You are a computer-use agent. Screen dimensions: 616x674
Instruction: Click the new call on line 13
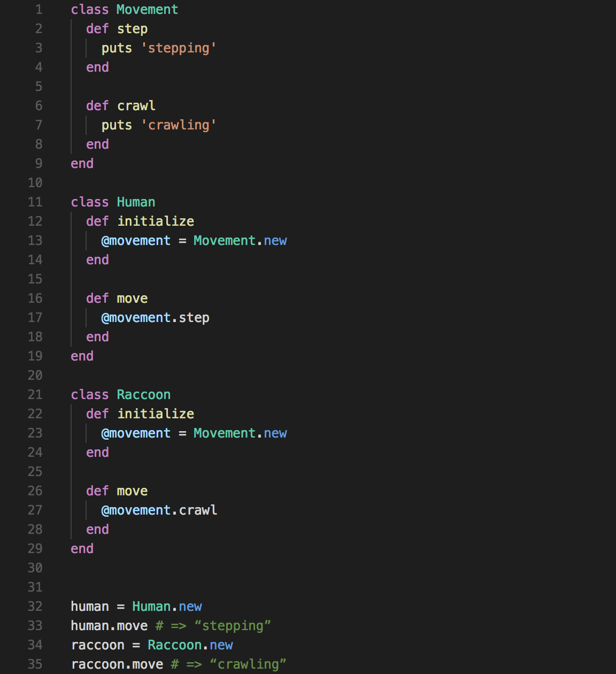[x=275, y=241]
